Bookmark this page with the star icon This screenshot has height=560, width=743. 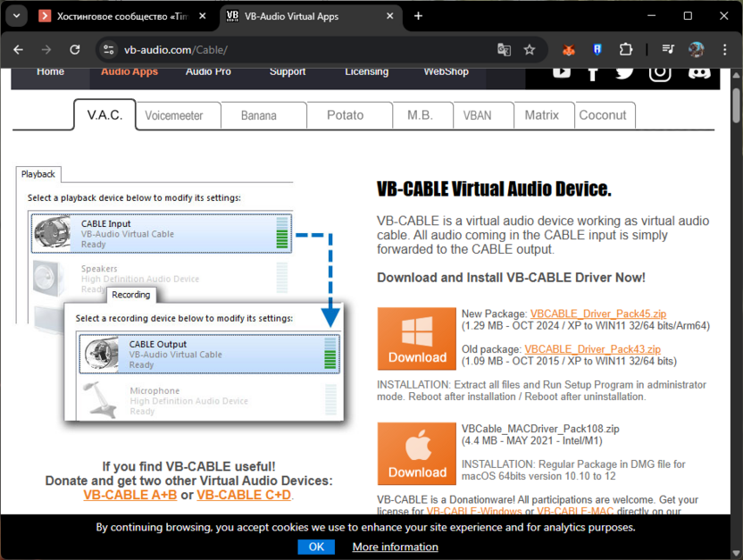(530, 50)
